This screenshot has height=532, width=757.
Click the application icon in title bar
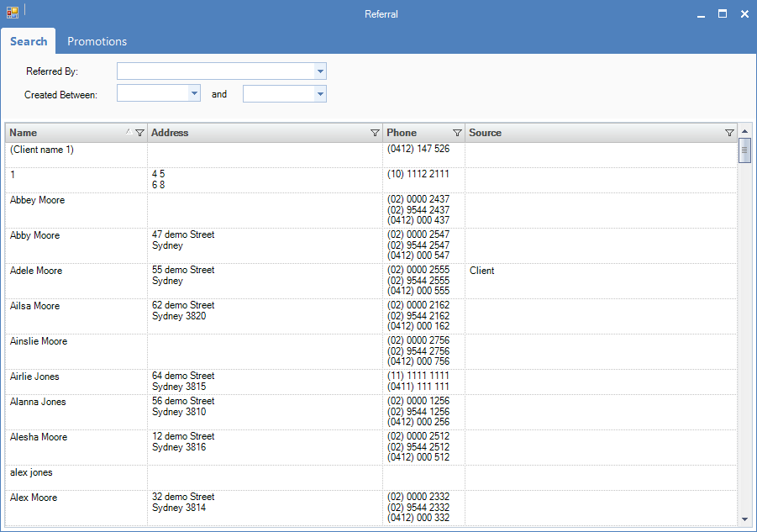[13, 13]
